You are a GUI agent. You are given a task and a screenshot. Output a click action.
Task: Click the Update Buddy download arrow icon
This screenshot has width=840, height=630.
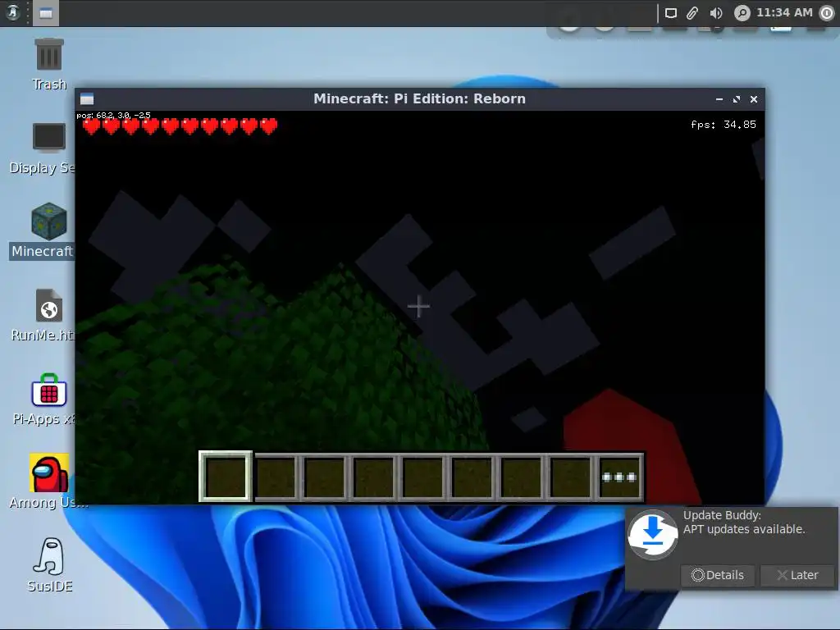click(652, 535)
